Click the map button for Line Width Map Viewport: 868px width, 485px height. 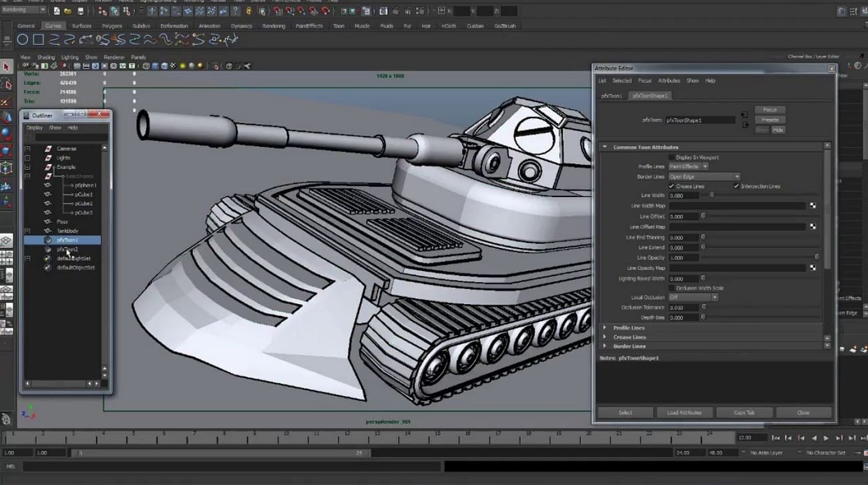click(x=813, y=206)
